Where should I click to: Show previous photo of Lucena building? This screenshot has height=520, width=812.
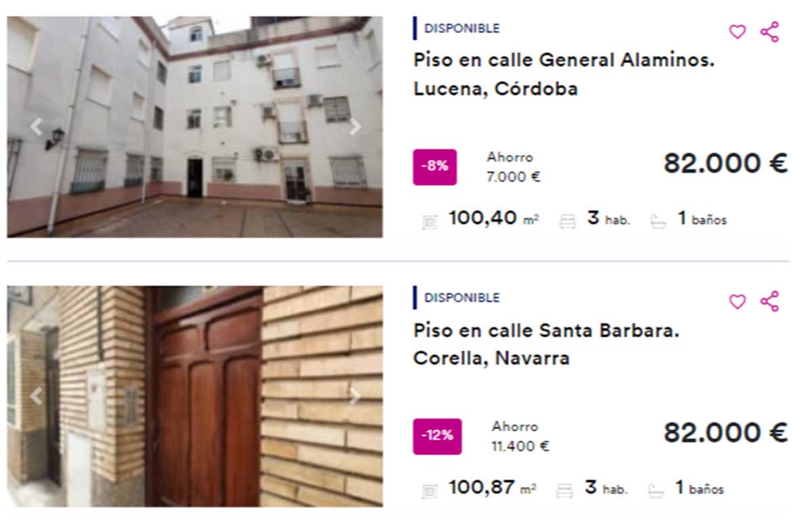pos(36,126)
